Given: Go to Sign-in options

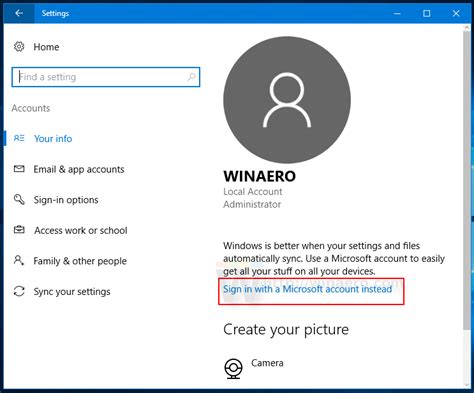Looking at the screenshot, I should pyautogui.click(x=66, y=200).
